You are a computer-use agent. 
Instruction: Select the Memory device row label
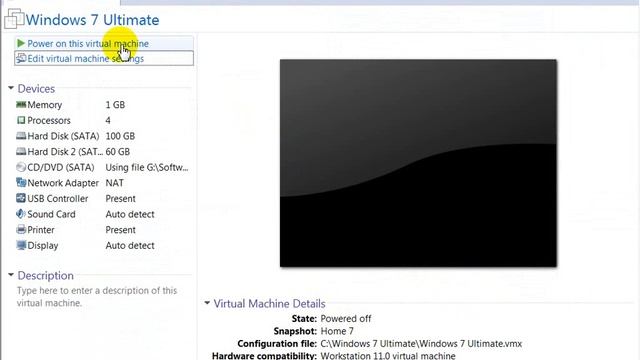44,105
